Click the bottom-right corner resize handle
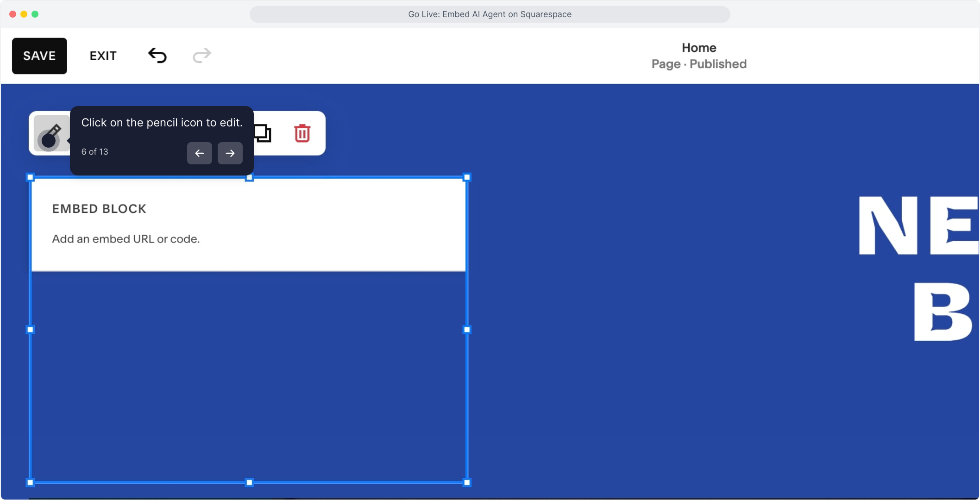Image resolution: width=980 pixels, height=500 pixels. [x=467, y=482]
